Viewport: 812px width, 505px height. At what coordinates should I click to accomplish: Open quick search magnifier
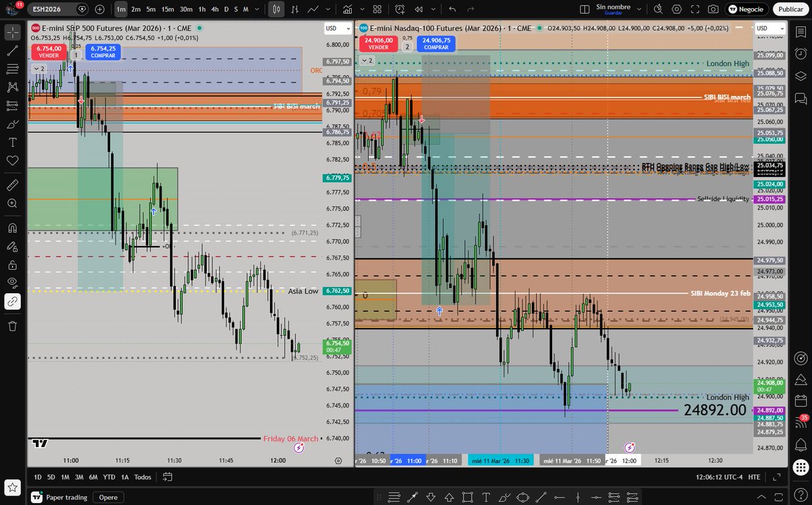coord(658,9)
